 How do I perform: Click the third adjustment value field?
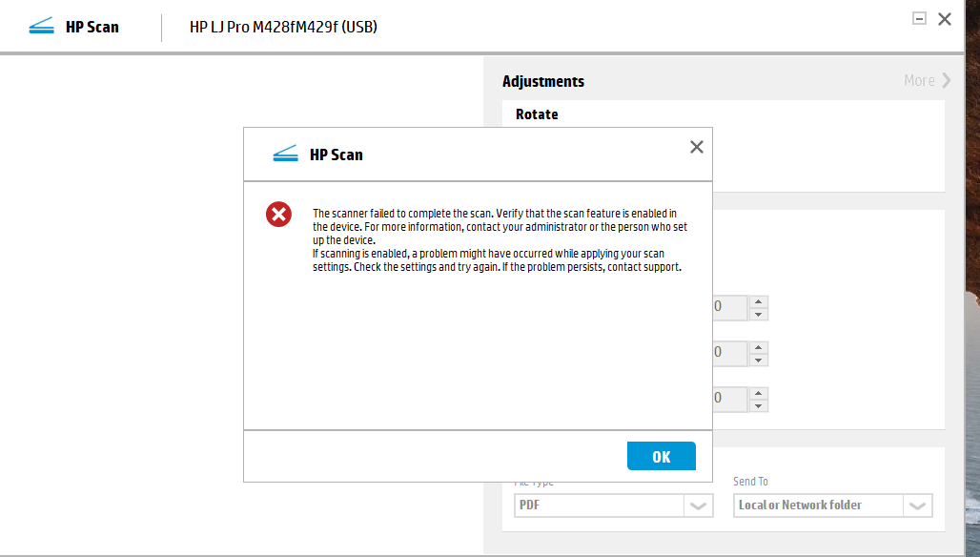tap(730, 399)
